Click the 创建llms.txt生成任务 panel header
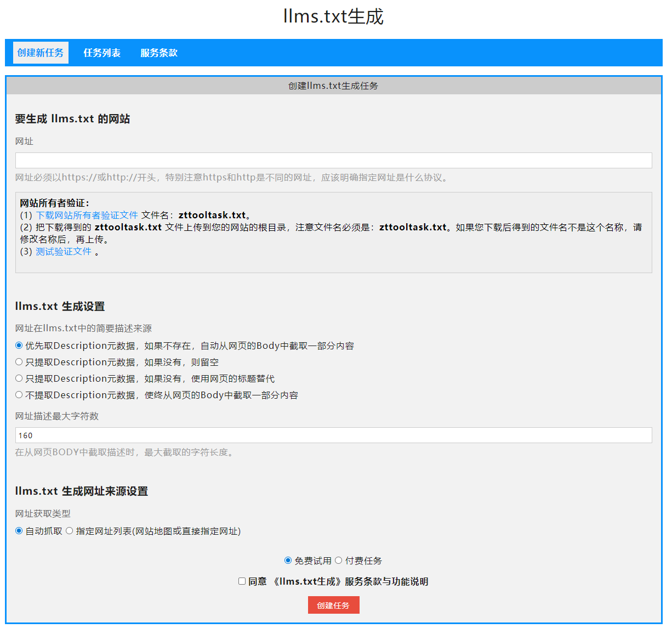 (333, 86)
